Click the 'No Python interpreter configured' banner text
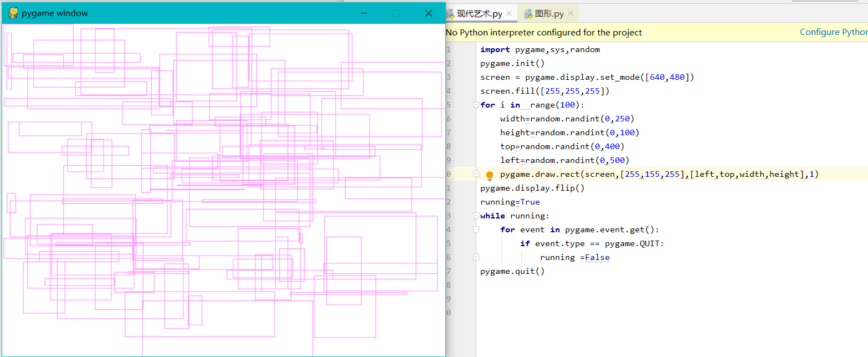The height and width of the screenshot is (357, 868). (544, 32)
